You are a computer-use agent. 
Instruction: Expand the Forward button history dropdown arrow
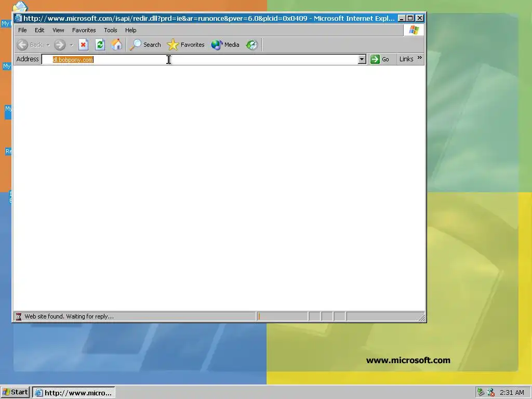point(71,45)
